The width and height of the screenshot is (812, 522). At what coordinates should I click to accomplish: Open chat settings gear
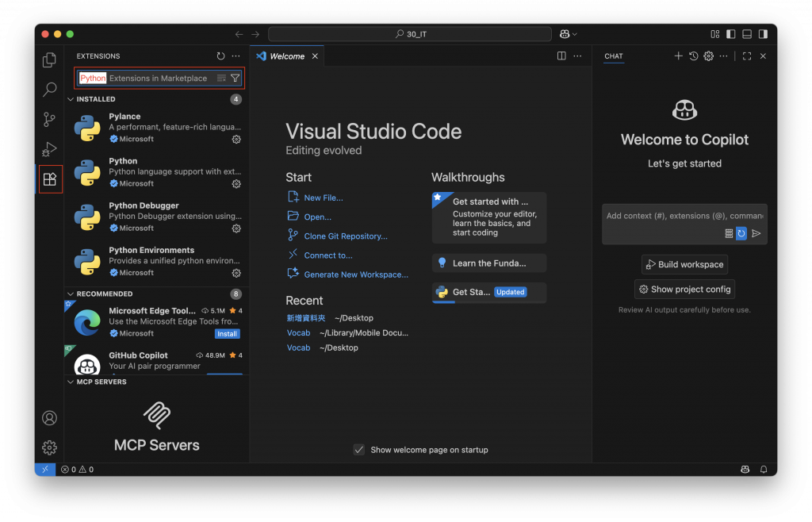pyautogui.click(x=708, y=56)
